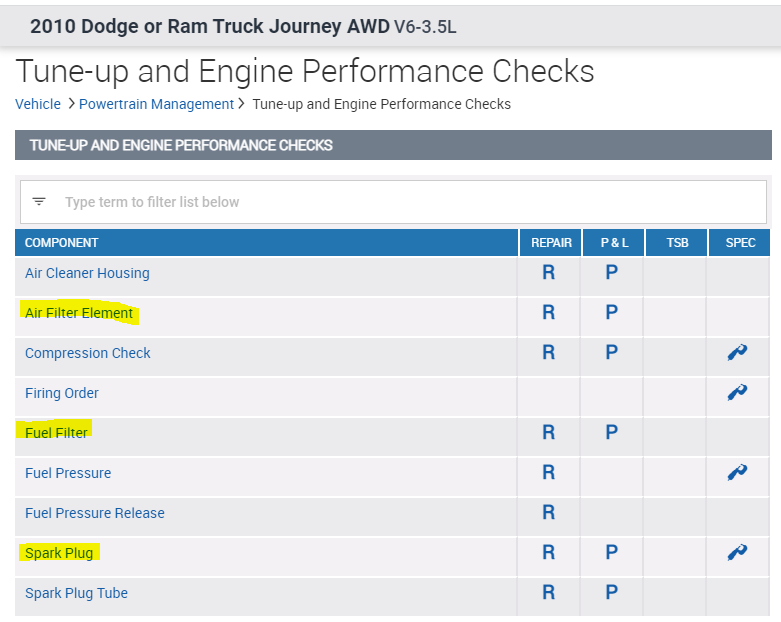
Task: Click the SPEC column header
Action: click(738, 243)
